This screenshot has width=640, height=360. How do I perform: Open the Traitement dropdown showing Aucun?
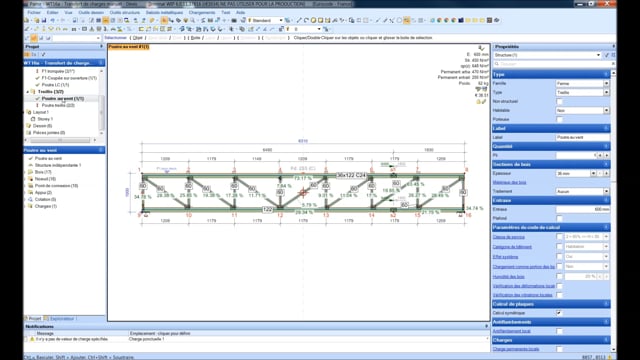click(x=582, y=191)
